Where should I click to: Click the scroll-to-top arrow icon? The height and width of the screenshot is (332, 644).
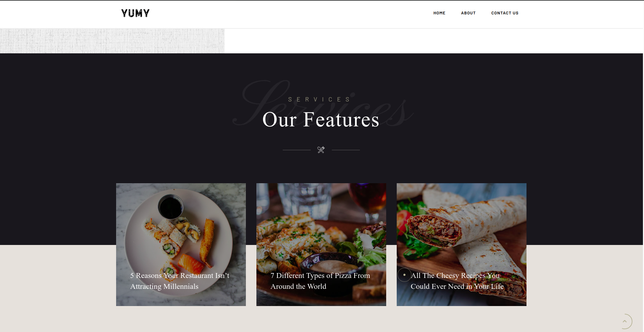click(x=624, y=321)
